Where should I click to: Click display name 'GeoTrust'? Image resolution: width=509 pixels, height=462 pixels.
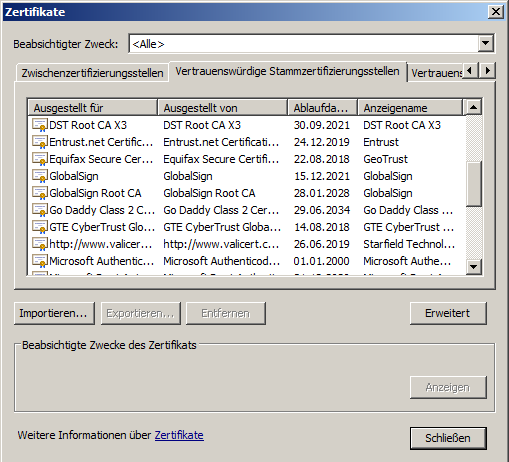(x=385, y=159)
